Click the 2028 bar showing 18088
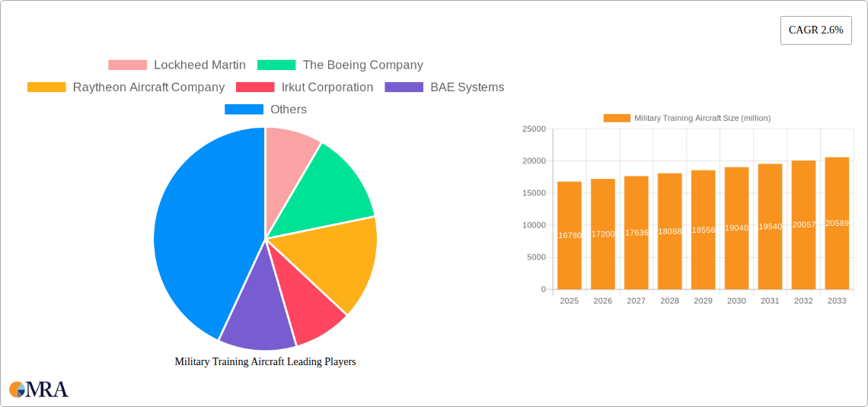868x407 pixels. click(670, 231)
